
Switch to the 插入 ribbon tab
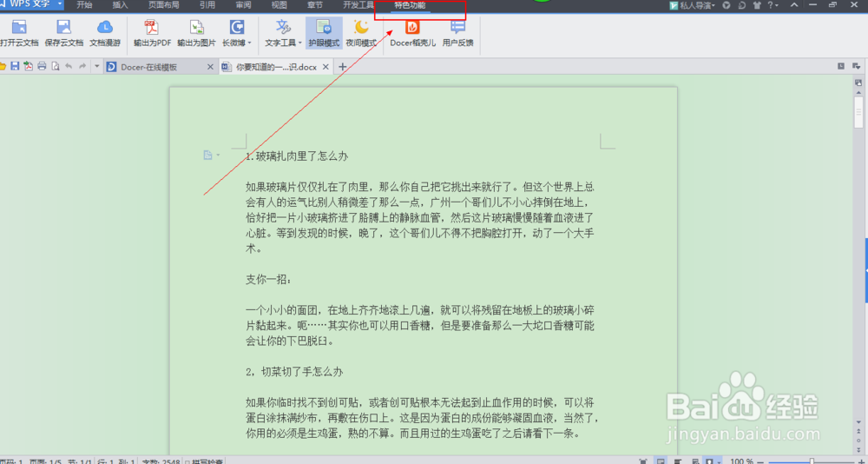pyautogui.click(x=120, y=5)
